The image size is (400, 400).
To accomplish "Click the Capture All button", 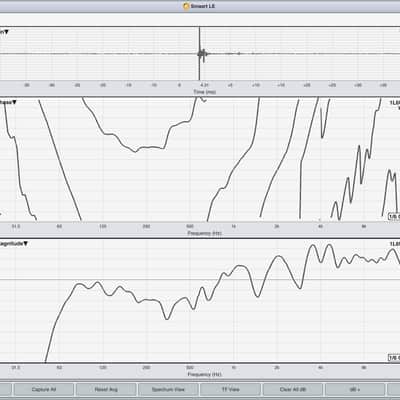I will [44, 389].
